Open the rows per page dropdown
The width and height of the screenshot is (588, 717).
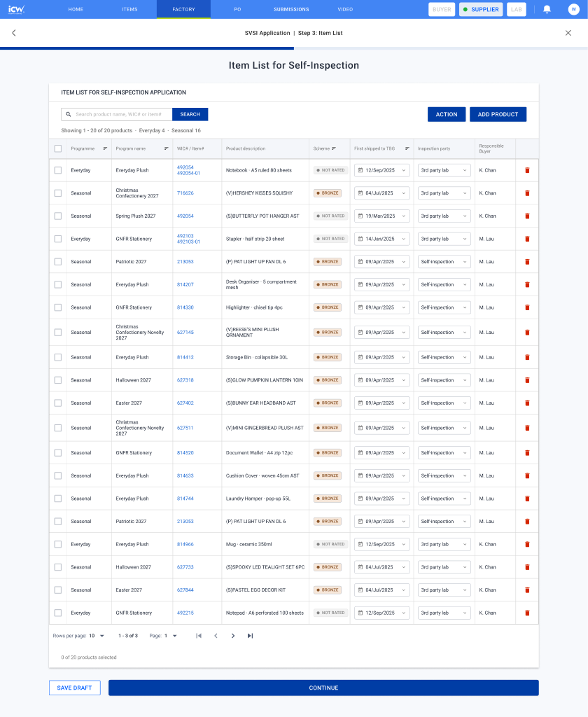point(97,636)
